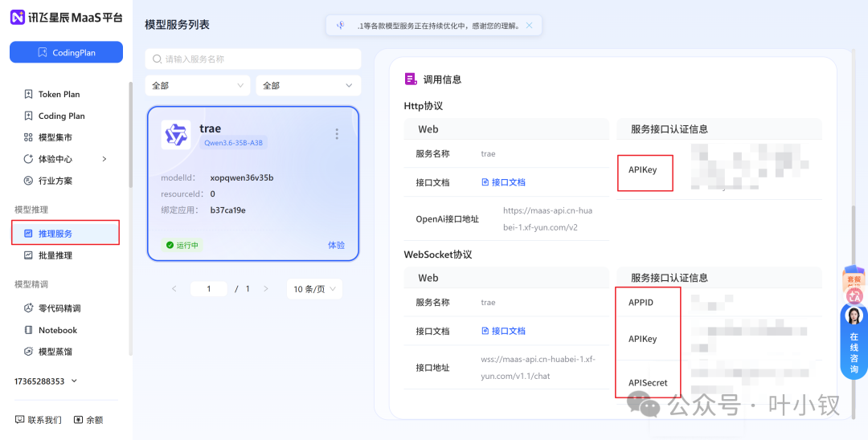The height and width of the screenshot is (440, 868).
Task: Click the Http协议 APIKey label
Action: tap(643, 170)
